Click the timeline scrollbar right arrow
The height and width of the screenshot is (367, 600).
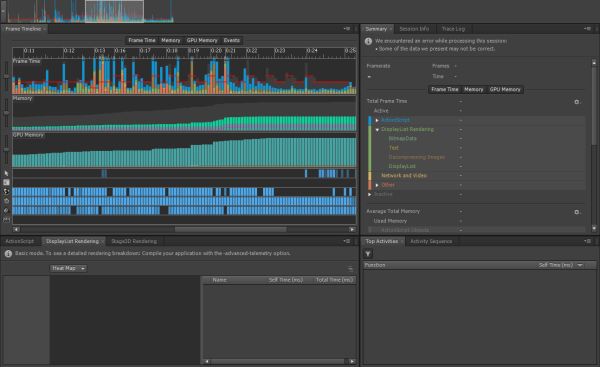coord(352,229)
